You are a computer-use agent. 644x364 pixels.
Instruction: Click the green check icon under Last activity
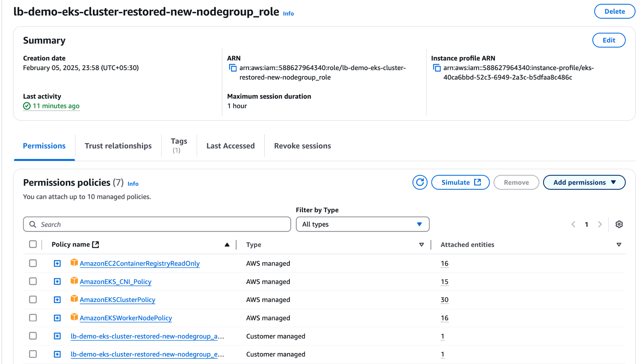[27, 106]
